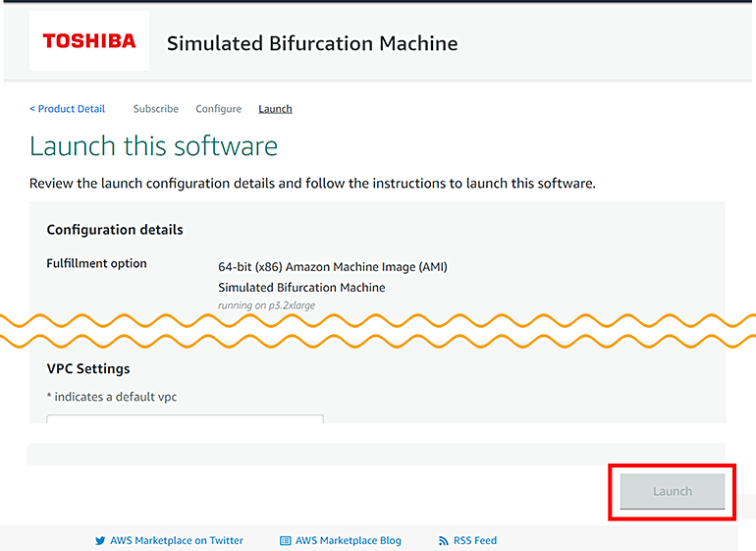The height and width of the screenshot is (551, 756).
Task: Open AWS Marketplace Blog link
Action: click(349, 540)
